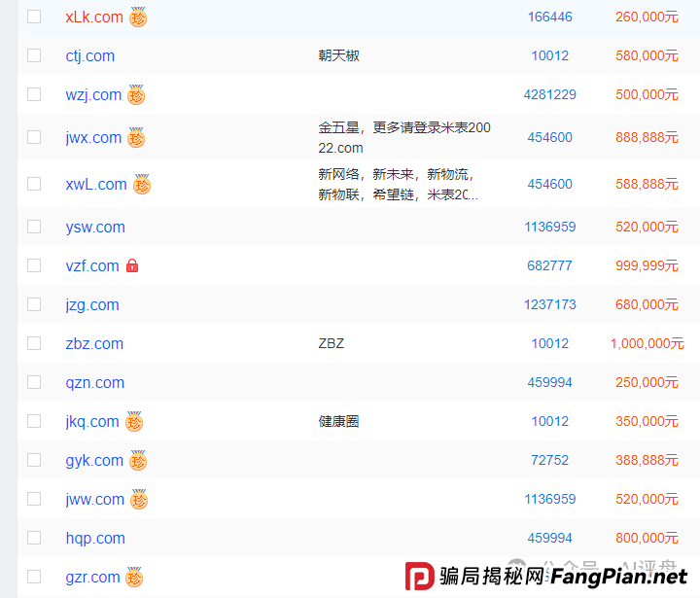Click the medal badge next to xLk.com
This screenshot has height=598, width=700.
(138, 18)
